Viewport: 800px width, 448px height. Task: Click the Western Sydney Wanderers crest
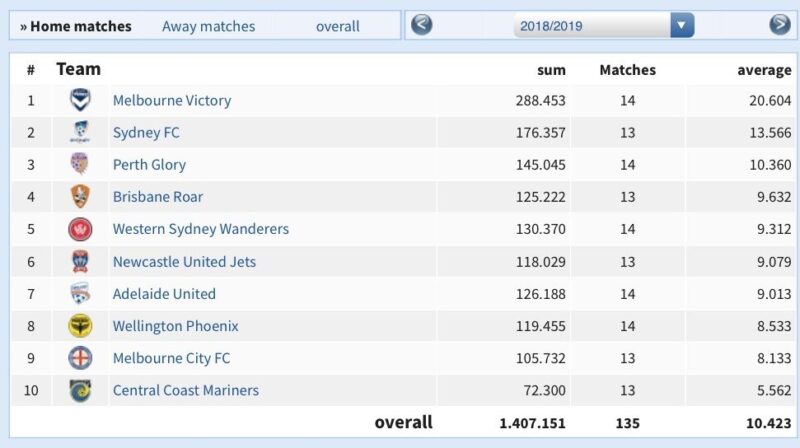80,229
